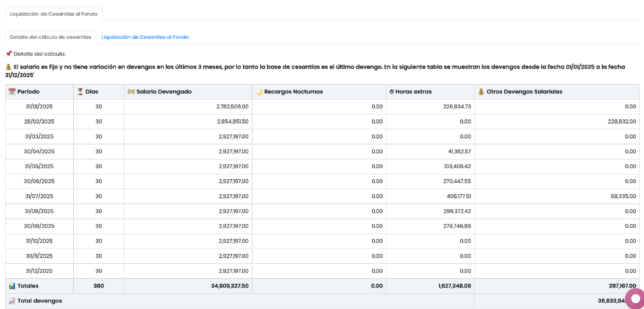
Task: Click the clock icon beside Horas extras
Action: (392, 92)
